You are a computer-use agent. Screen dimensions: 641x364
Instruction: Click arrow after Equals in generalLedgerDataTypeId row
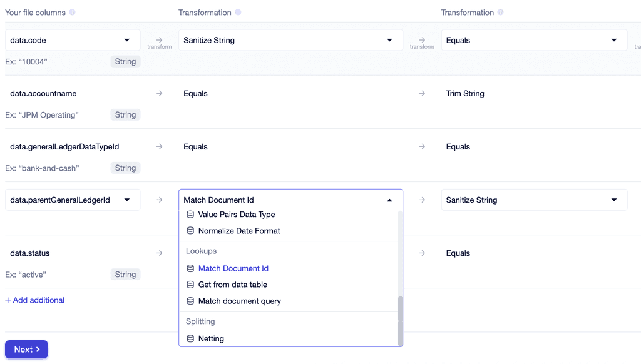click(422, 146)
